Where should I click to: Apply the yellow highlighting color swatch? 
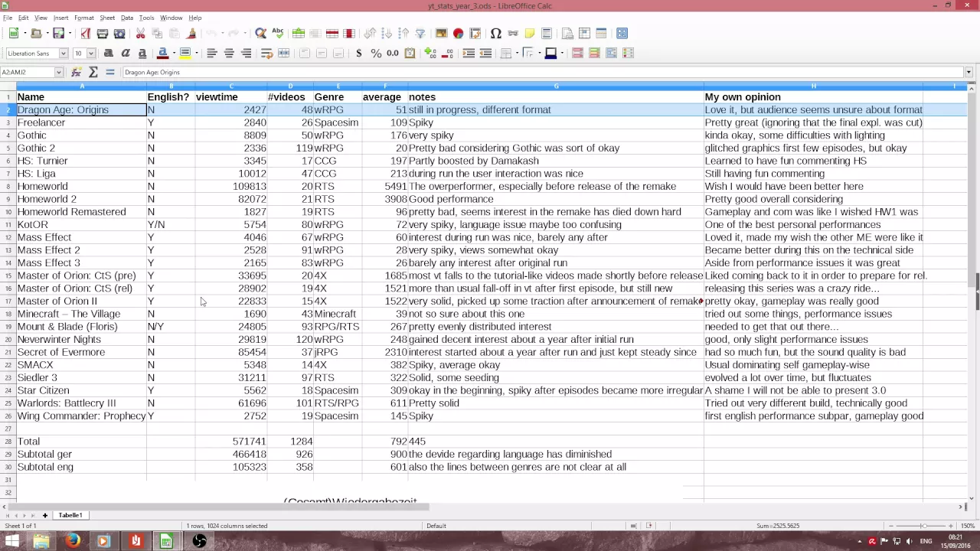[x=185, y=54]
